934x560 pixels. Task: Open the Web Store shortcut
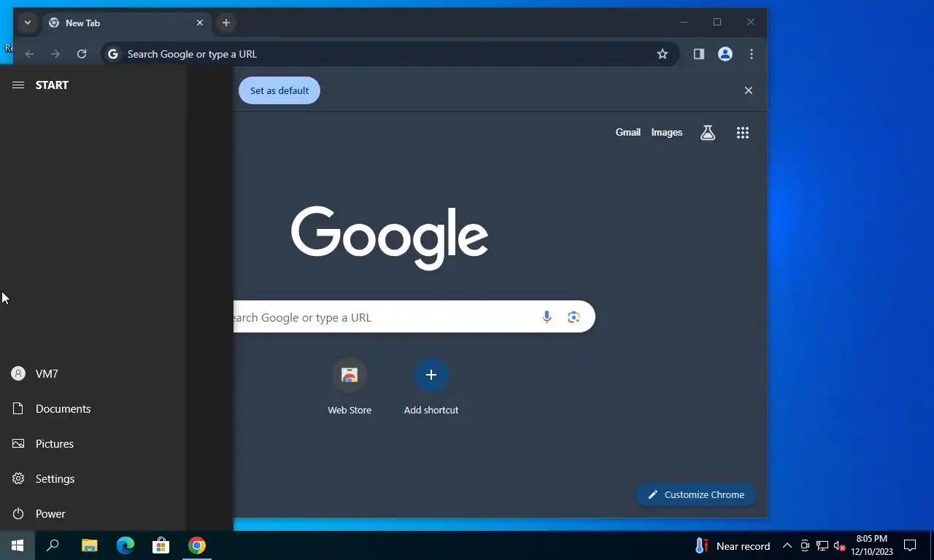click(350, 387)
